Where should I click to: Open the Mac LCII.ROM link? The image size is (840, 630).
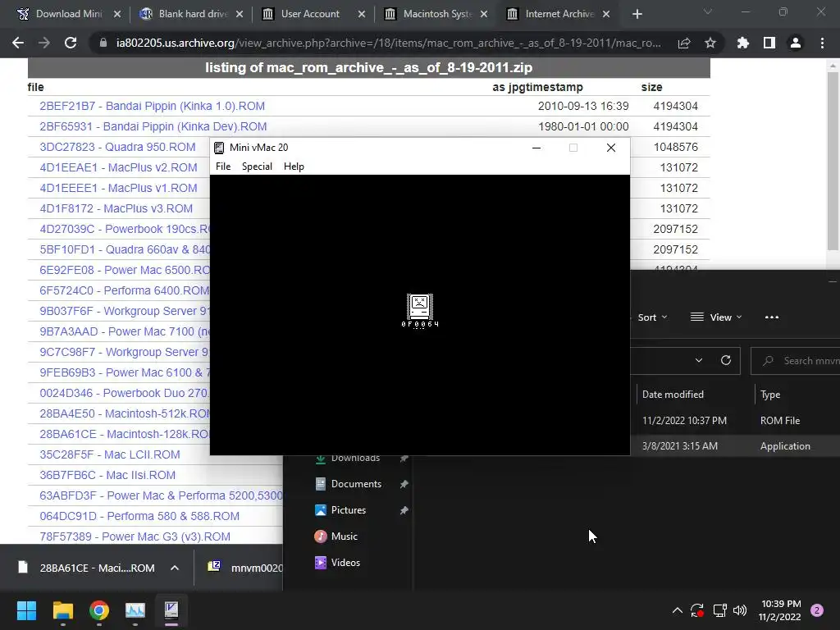[x=110, y=454]
